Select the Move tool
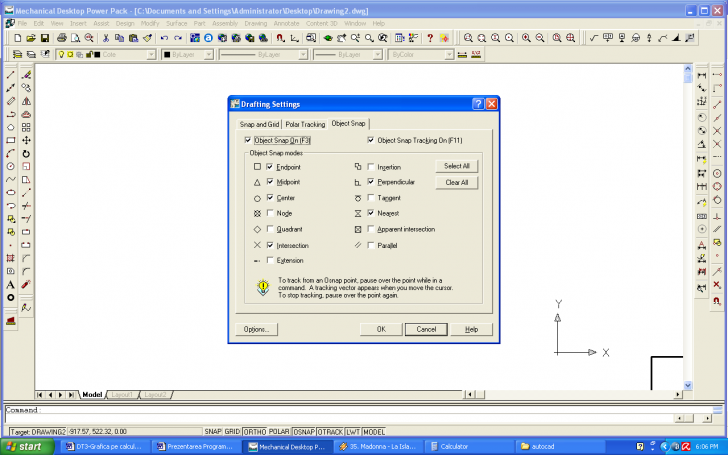The image size is (728, 455). (x=26, y=140)
